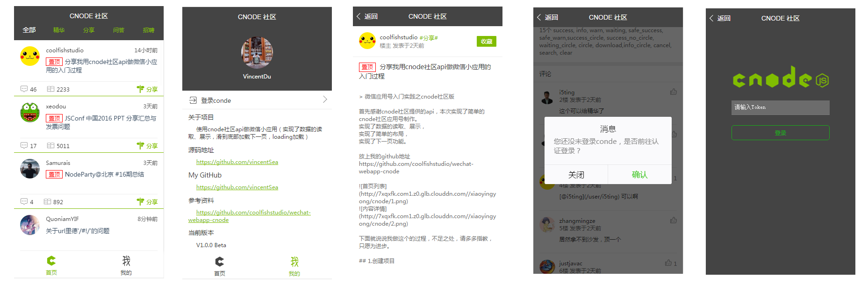The height and width of the screenshot is (285, 868).
Task: Dismiss dialog with 关闭 button
Action: click(x=576, y=174)
